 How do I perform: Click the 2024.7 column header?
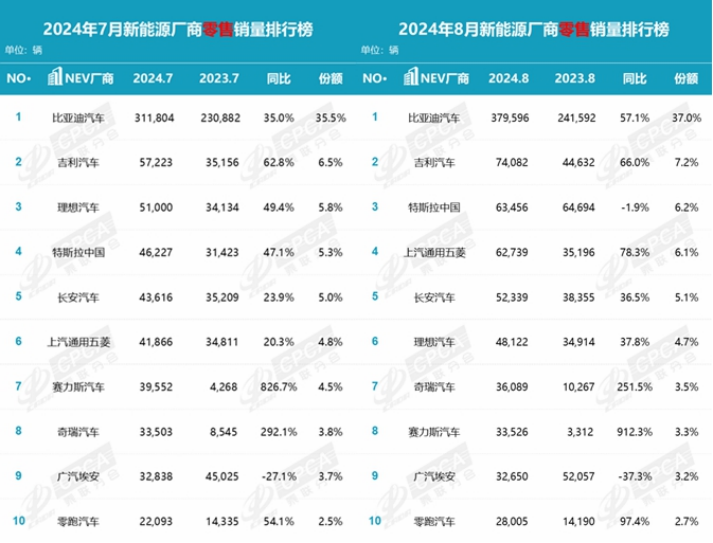tap(153, 79)
